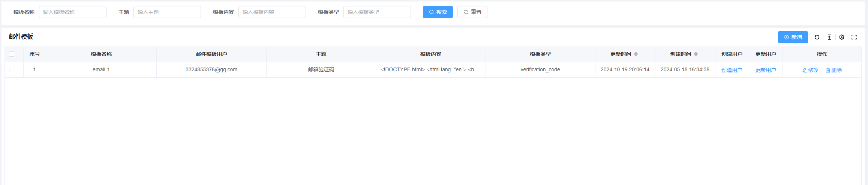Sort by 更新时间 column arrows
This screenshot has width=868, height=185.
[636, 54]
